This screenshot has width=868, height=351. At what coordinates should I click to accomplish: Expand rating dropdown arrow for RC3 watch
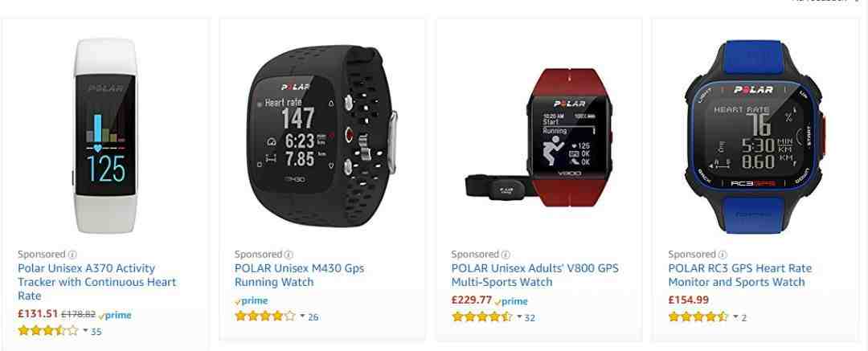[735, 317]
